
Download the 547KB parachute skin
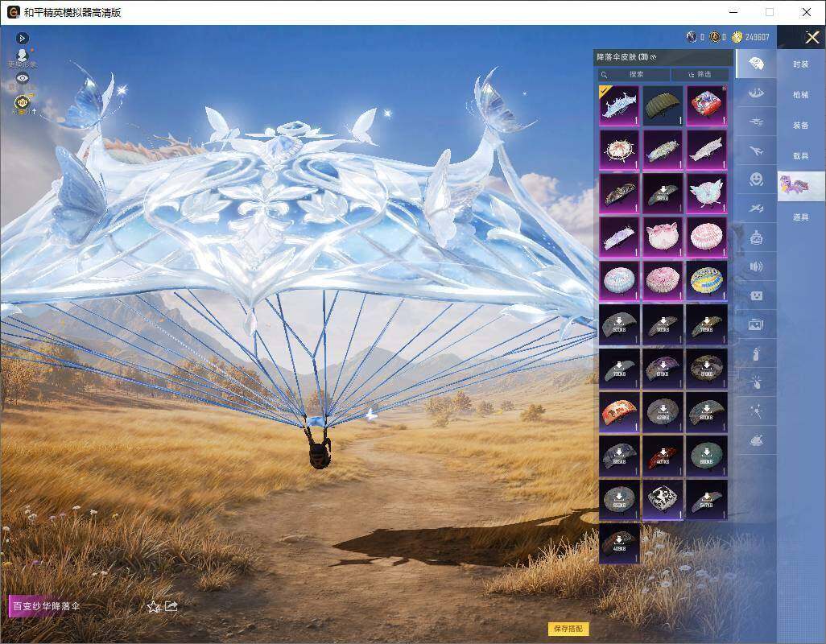[x=706, y=499]
